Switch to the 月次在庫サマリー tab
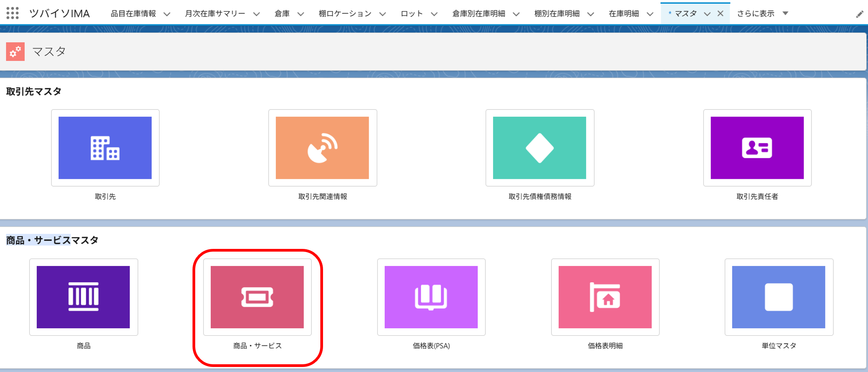This screenshot has height=372, width=868. pos(215,14)
